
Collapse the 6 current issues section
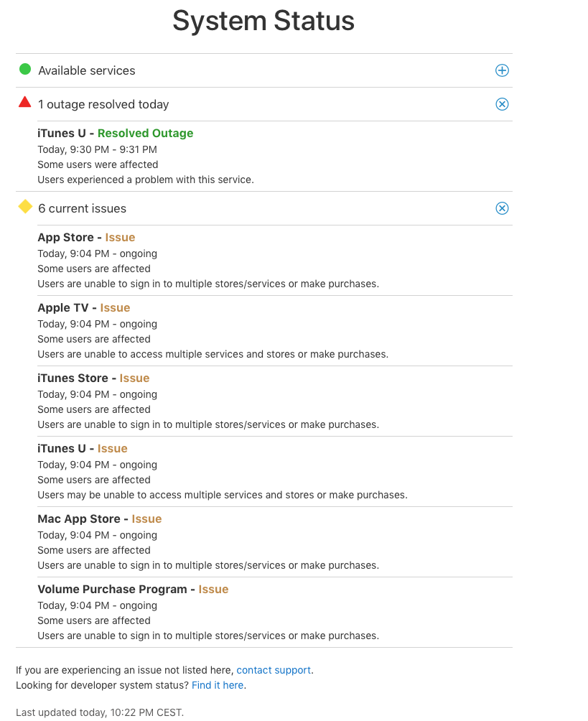click(502, 208)
